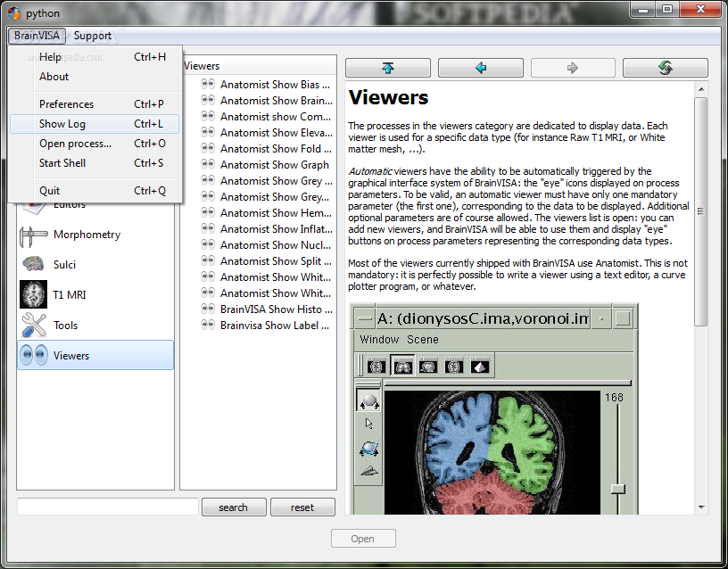This screenshot has height=569, width=728.
Task: Select the Morphometry caliper icon
Action: tap(33, 235)
